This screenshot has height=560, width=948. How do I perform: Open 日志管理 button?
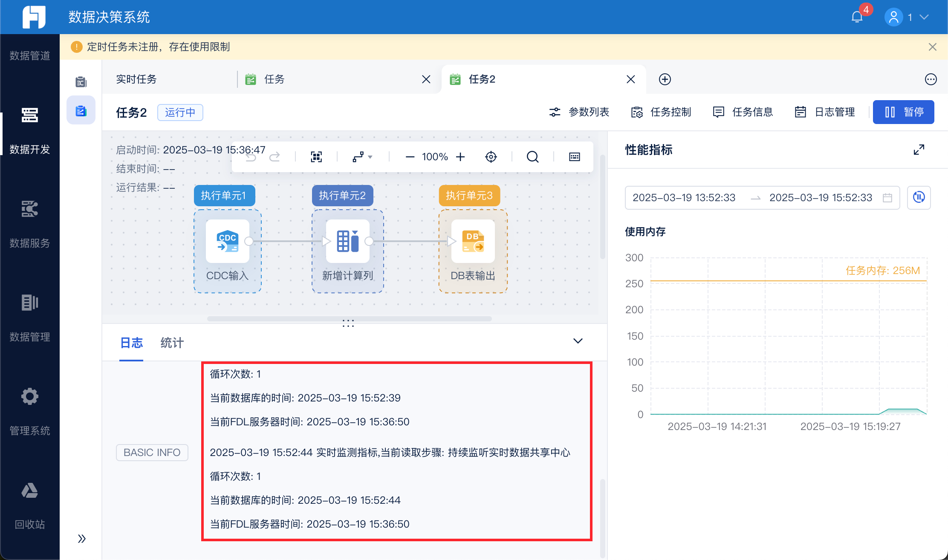pyautogui.click(x=825, y=112)
